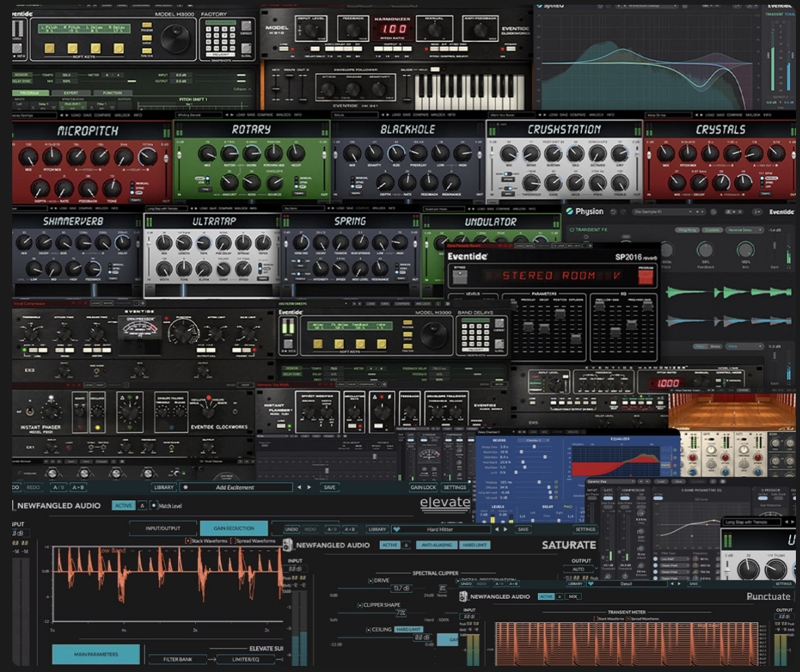Click the delta icon in the Saturate header

point(406,545)
